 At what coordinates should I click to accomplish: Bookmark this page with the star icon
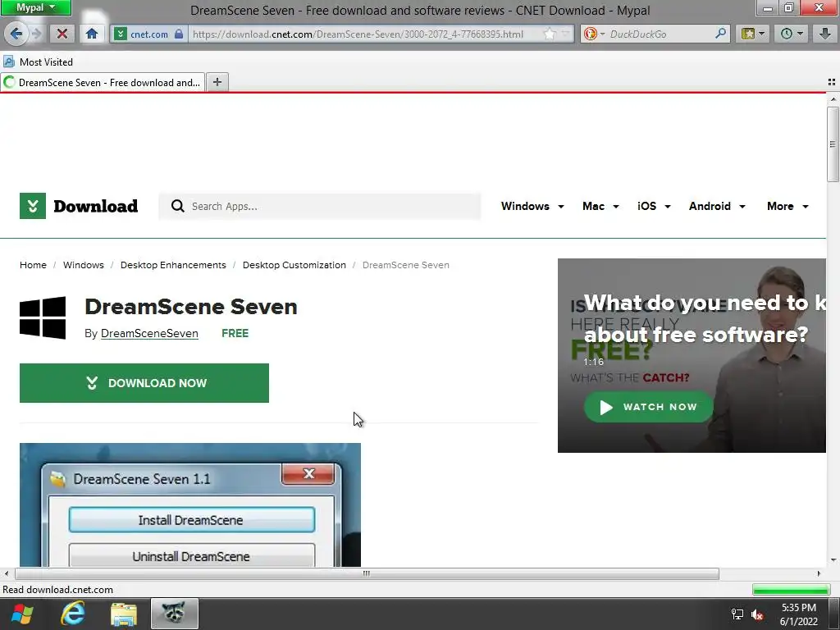[x=550, y=34]
